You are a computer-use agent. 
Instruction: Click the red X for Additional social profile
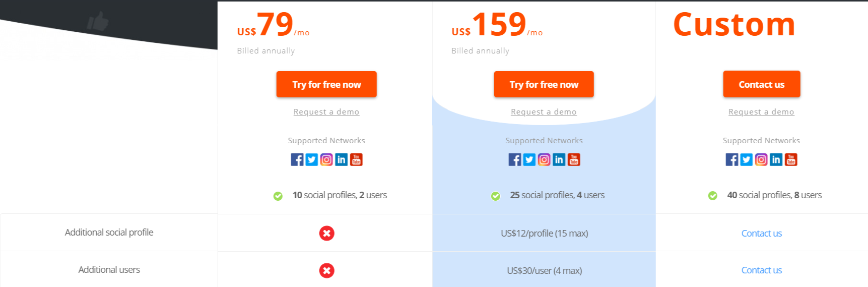click(326, 233)
